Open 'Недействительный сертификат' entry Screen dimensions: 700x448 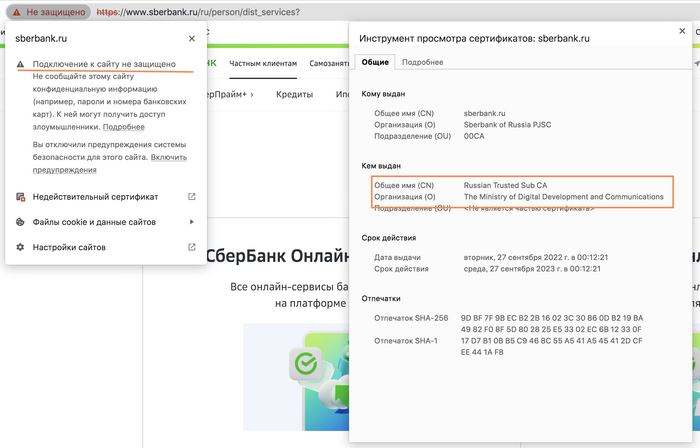pos(106,197)
